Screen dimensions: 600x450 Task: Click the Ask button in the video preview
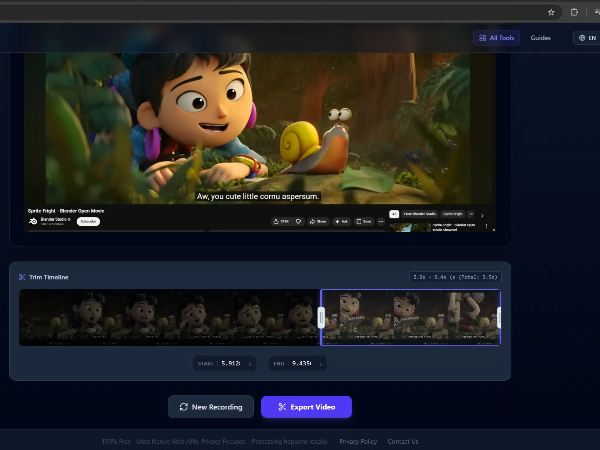click(341, 222)
